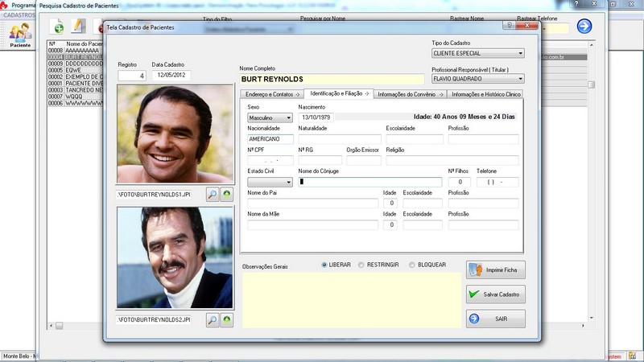Screen dimensions: 644x362
Task: Select the BLOQUEAR radio option
Action: [x=412, y=265]
